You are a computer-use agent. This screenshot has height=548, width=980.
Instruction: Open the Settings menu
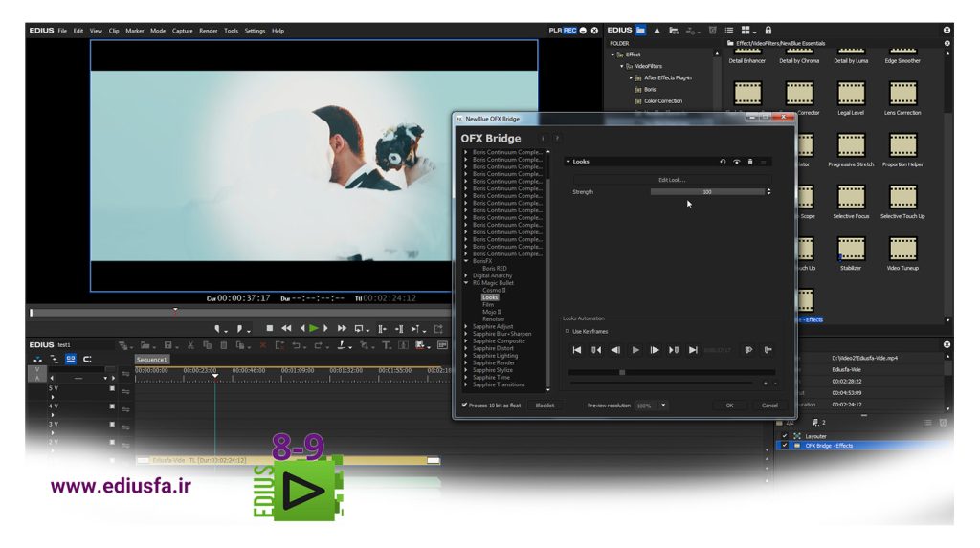[255, 31]
